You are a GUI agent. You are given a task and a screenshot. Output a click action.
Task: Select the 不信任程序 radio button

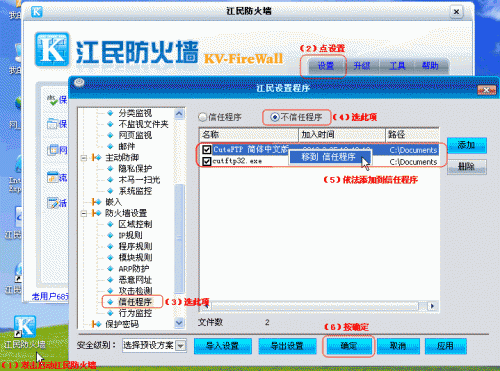(x=274, y=117)
